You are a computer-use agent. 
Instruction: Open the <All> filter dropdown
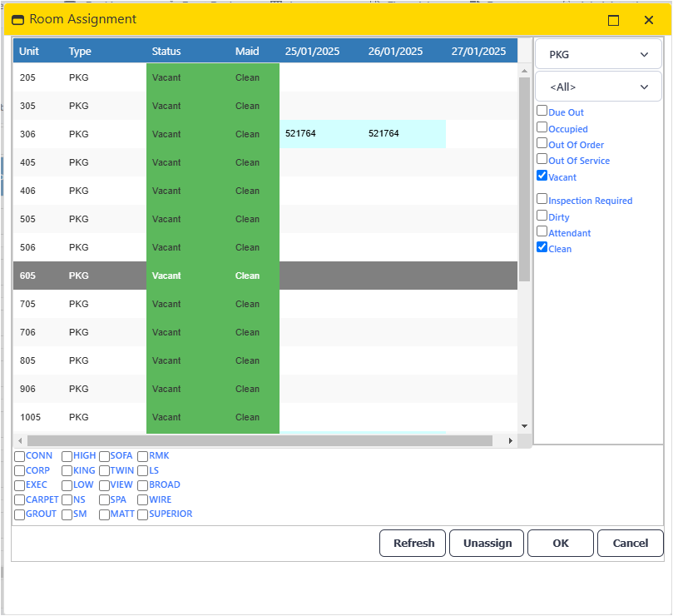598,87
